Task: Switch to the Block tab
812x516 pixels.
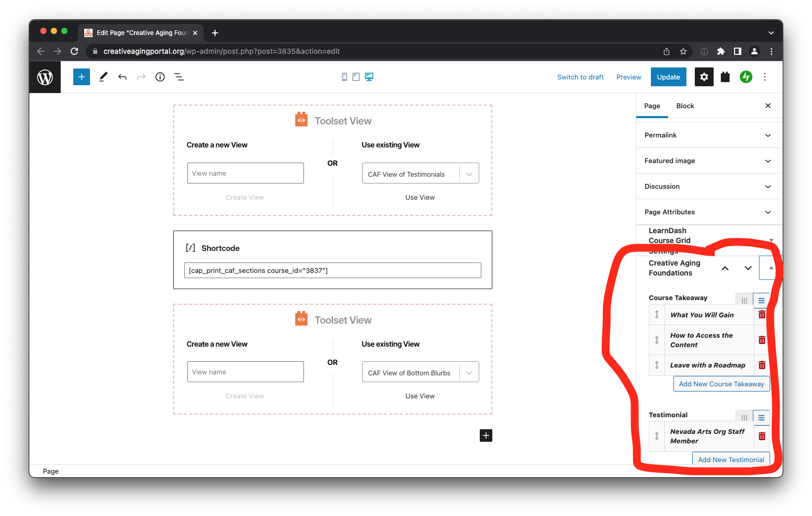Action: (685, 106)
